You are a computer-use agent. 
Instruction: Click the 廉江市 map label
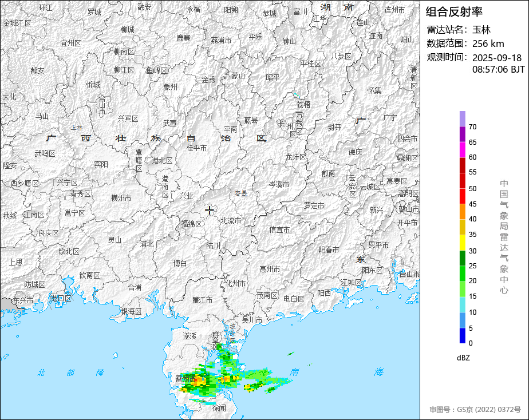pos(203,300)
